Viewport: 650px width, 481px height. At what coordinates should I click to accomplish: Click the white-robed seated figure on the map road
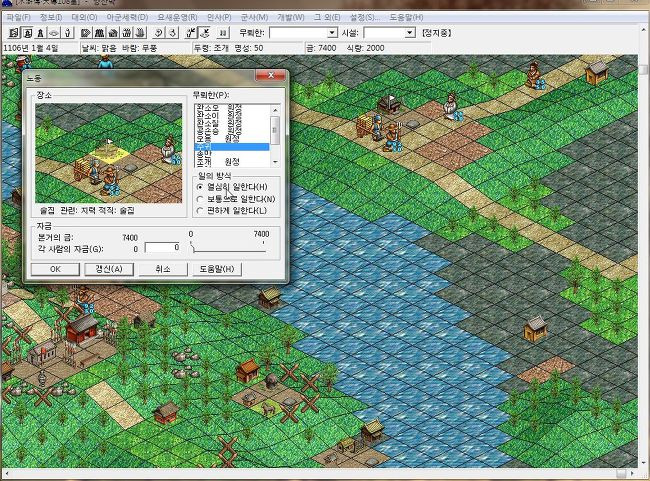click(451, 107)
